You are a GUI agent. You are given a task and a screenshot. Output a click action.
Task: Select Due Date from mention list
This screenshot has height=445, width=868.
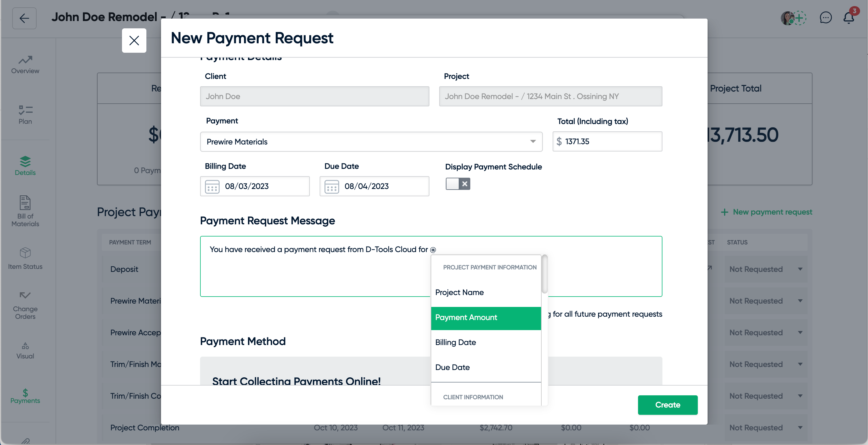pyautogui.click(x=486, y=368)
